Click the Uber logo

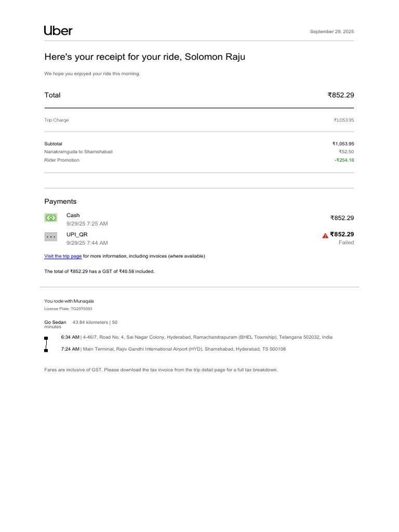tap(58, 31)
